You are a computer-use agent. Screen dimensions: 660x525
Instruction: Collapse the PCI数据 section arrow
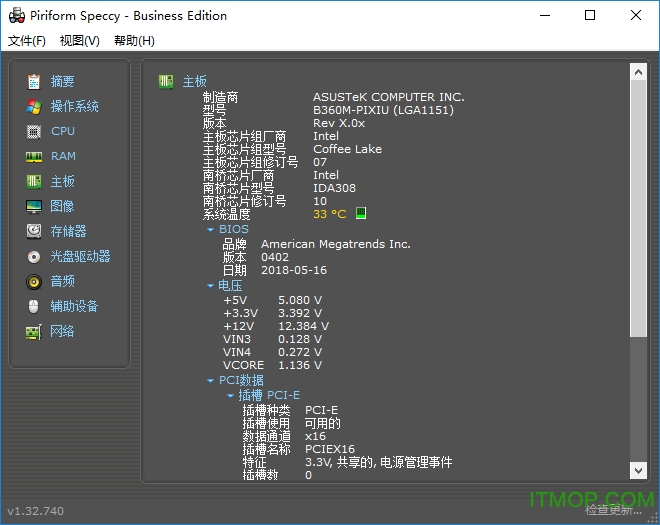pos(210,381)
